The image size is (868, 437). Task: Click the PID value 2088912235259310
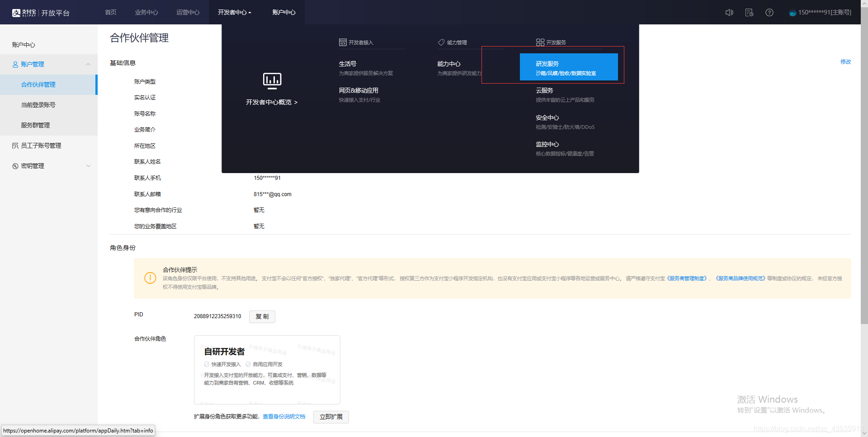217,316
